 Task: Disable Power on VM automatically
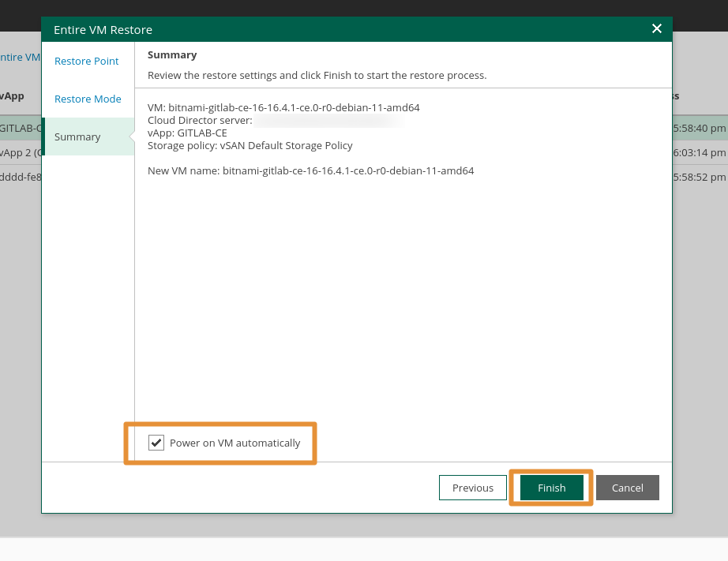(x=156, y=443)
